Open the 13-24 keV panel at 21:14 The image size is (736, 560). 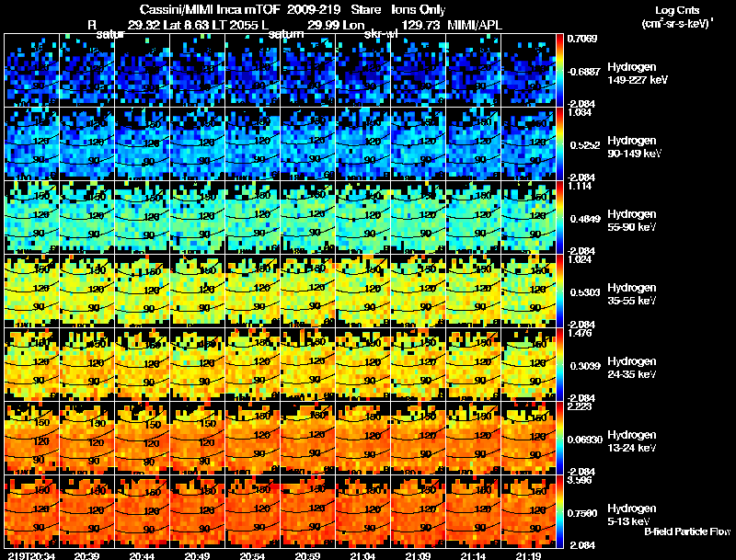click(x=473, y=439)
